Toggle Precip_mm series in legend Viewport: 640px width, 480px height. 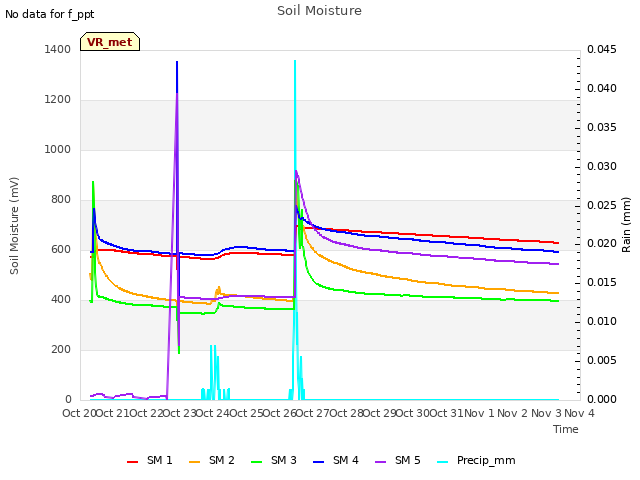[476, 460]
